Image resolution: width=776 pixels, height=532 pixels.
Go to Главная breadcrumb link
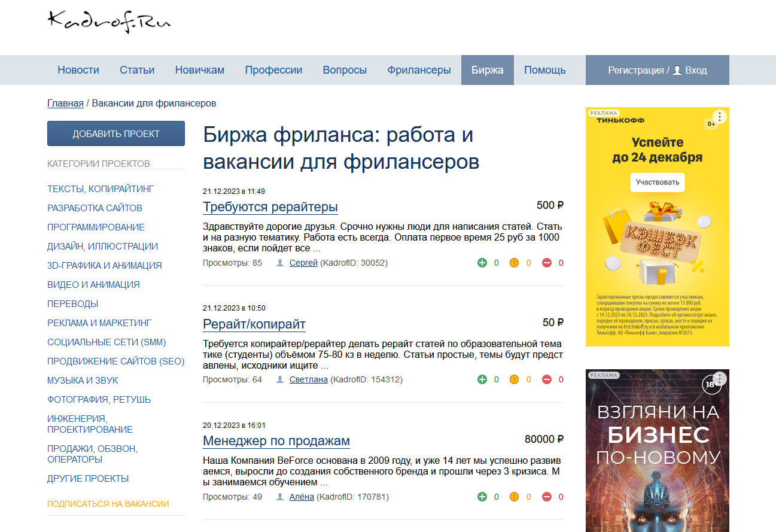[65, 103]
